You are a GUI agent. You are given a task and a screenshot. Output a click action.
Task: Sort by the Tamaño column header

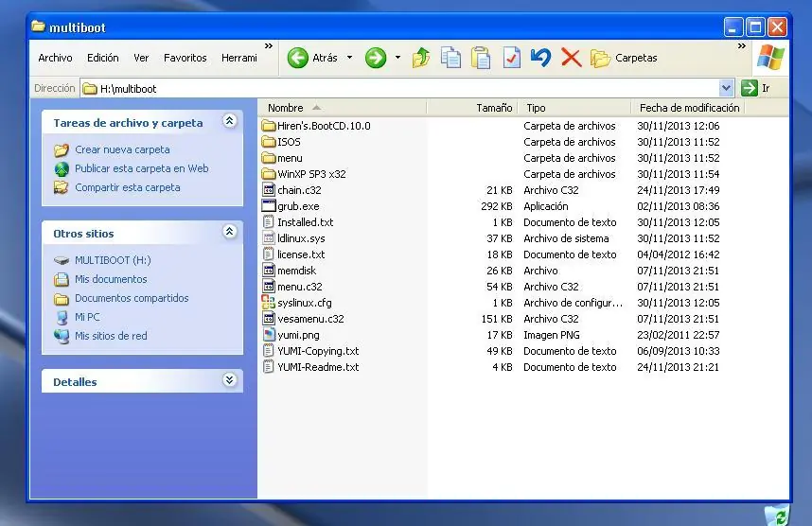point(471,108)
